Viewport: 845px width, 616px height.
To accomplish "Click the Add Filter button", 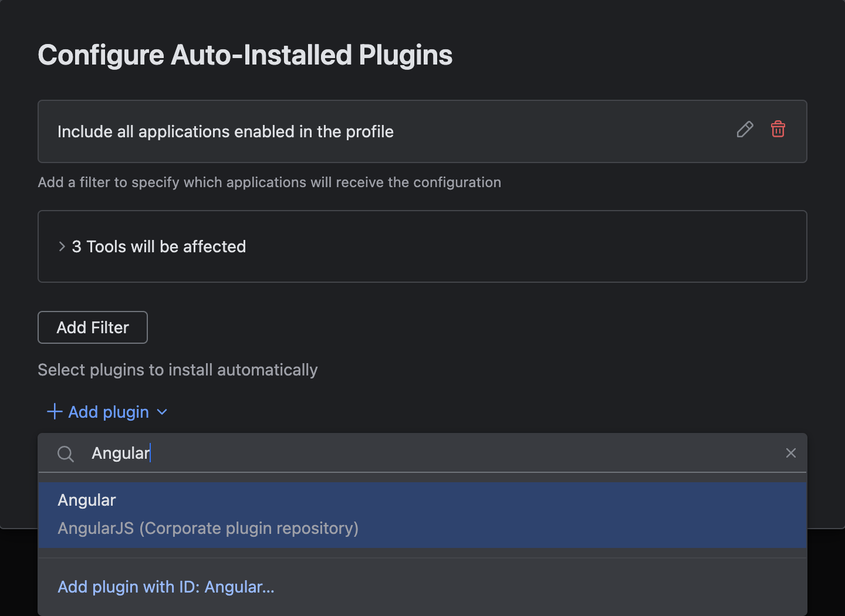I will (92, 327).
